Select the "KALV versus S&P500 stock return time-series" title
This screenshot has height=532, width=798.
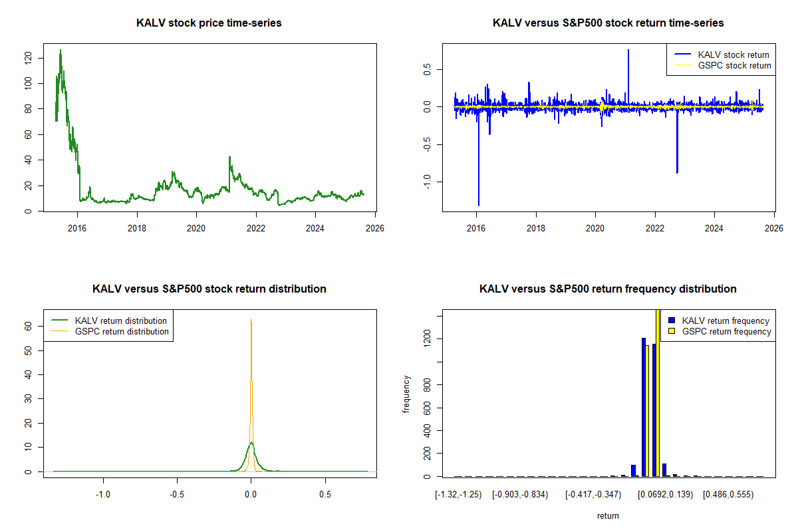point(608,23)
